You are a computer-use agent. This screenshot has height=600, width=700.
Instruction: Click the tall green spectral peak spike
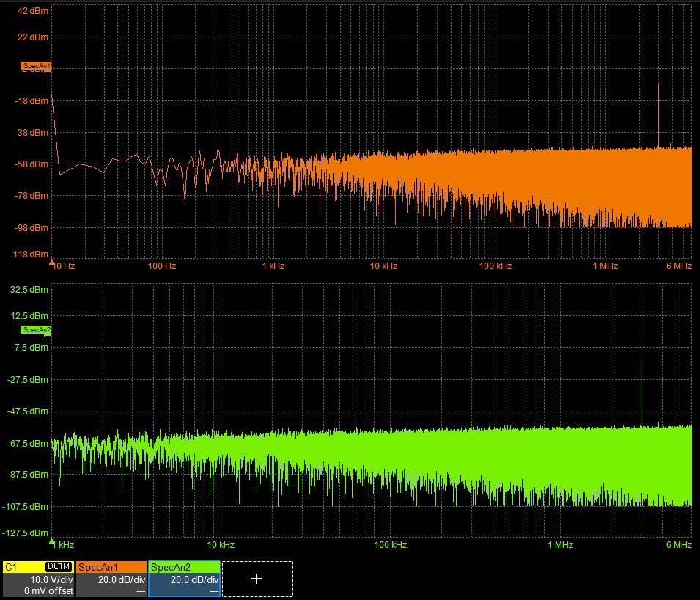641,394
